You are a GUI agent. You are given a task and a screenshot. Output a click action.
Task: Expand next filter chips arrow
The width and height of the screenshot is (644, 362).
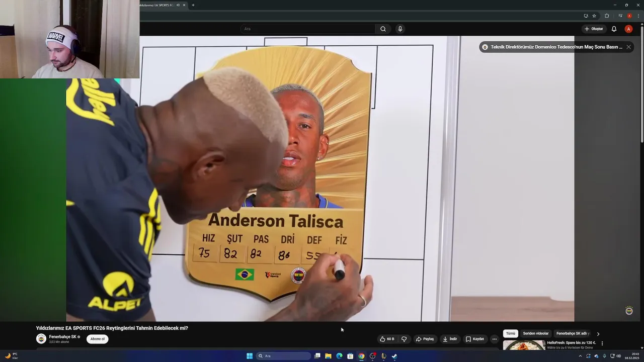tap(598, 334)
